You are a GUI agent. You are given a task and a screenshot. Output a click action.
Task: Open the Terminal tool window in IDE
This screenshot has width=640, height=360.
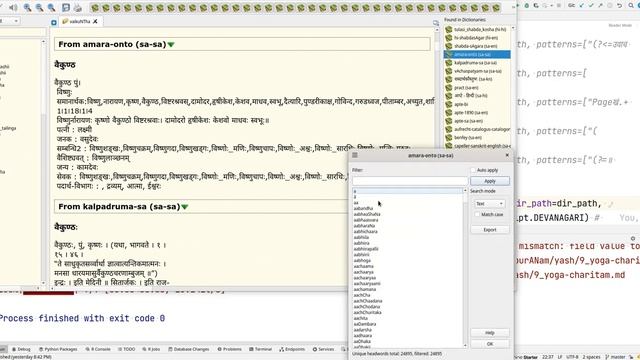tap(260, 349)
